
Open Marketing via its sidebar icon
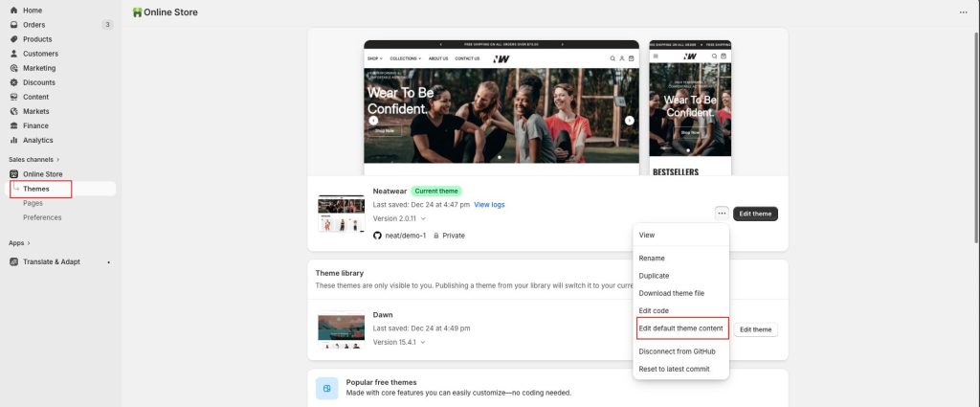pyautogui.click(x=13, y=68)
